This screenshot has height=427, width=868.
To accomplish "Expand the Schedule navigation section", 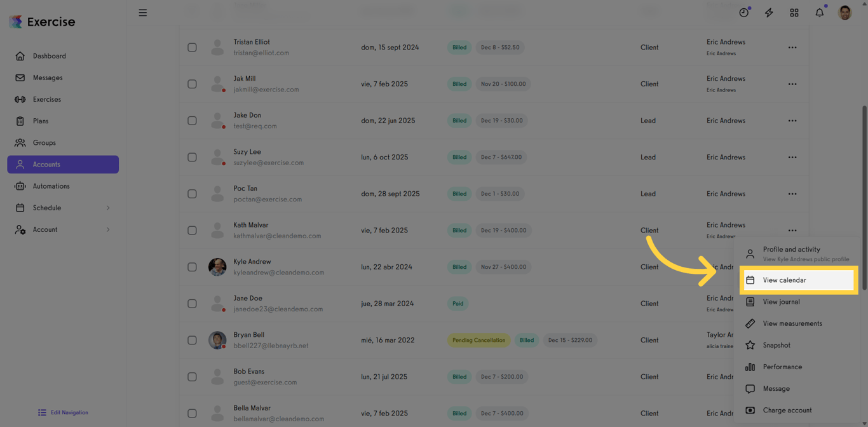I will [x=108, y=208].
